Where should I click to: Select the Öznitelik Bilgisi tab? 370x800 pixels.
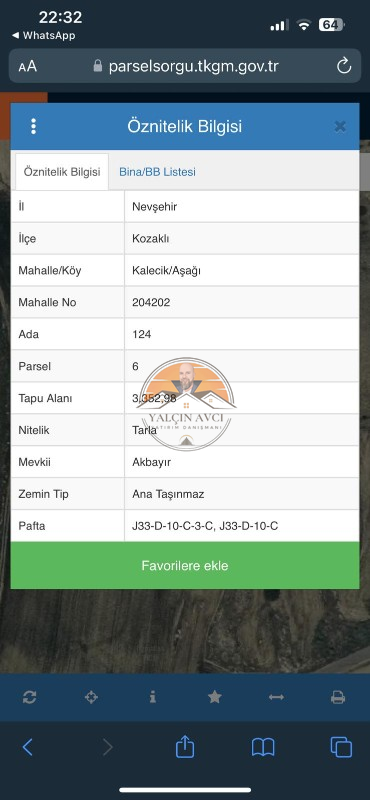[62, 172]
